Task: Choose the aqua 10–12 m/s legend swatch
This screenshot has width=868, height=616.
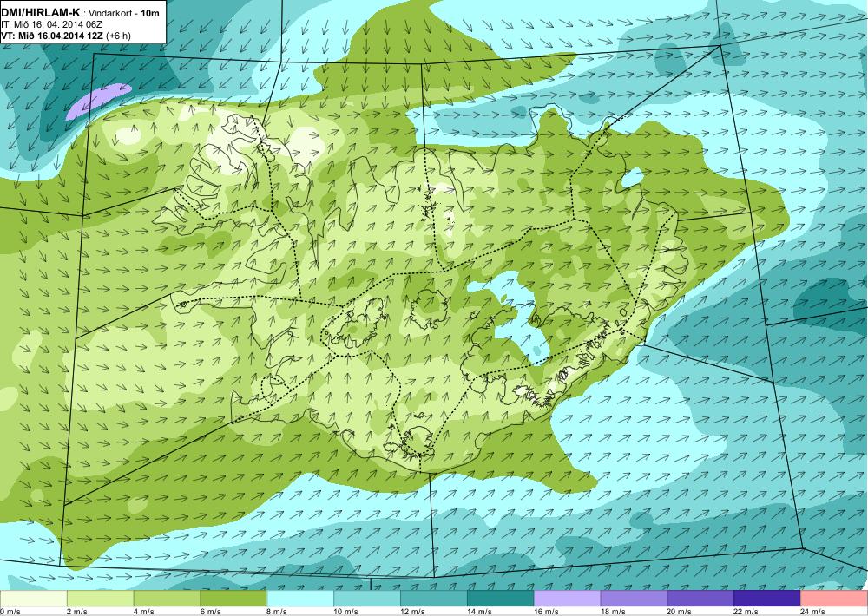Action: point(367,599)
